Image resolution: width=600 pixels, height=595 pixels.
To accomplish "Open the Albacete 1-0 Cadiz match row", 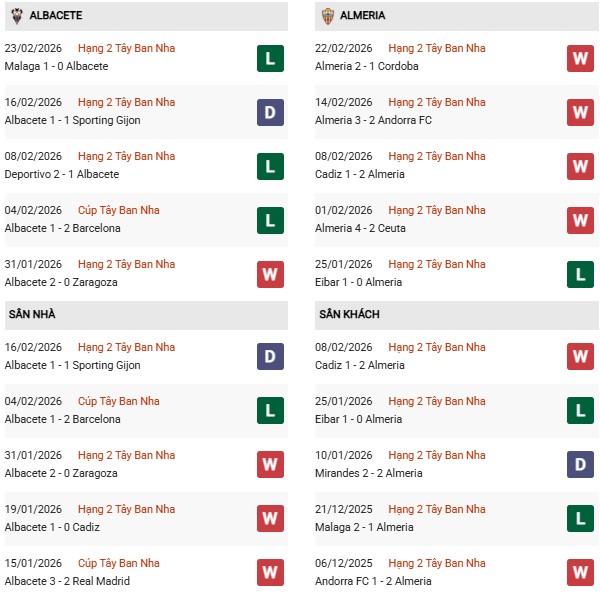I will point(52,527).
